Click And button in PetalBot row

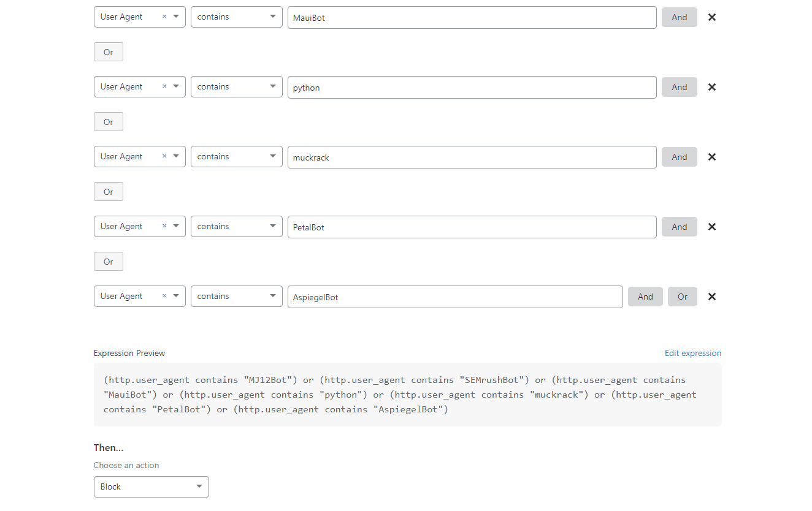[680, 227]
